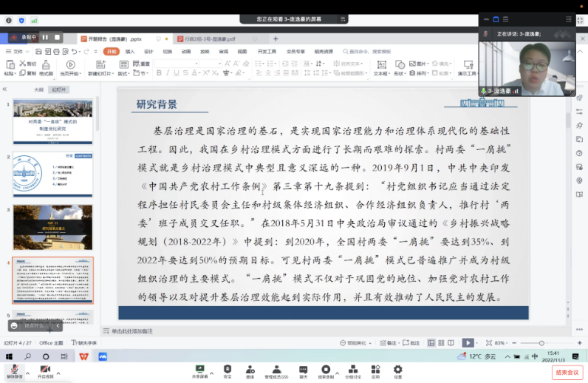This screenshot has height=383, width=588.
Task: Open Share Screen (共享屏幕) in meeting toolbar
Action: (199, 371)
